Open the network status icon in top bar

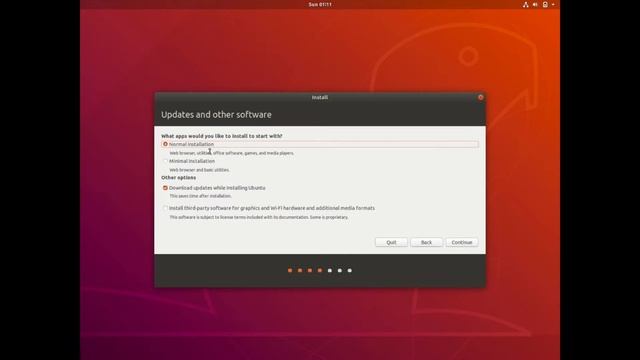click(525, 4)
